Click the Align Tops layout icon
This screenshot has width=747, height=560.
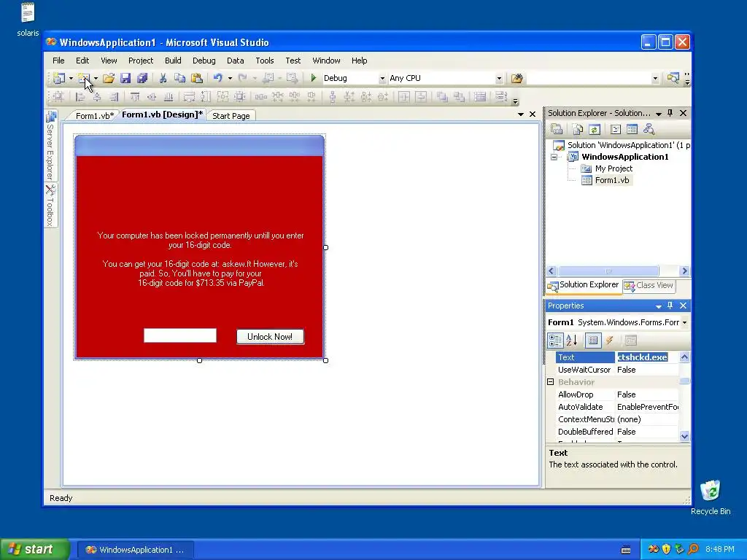pyautogui.click(x=135, y=97)
